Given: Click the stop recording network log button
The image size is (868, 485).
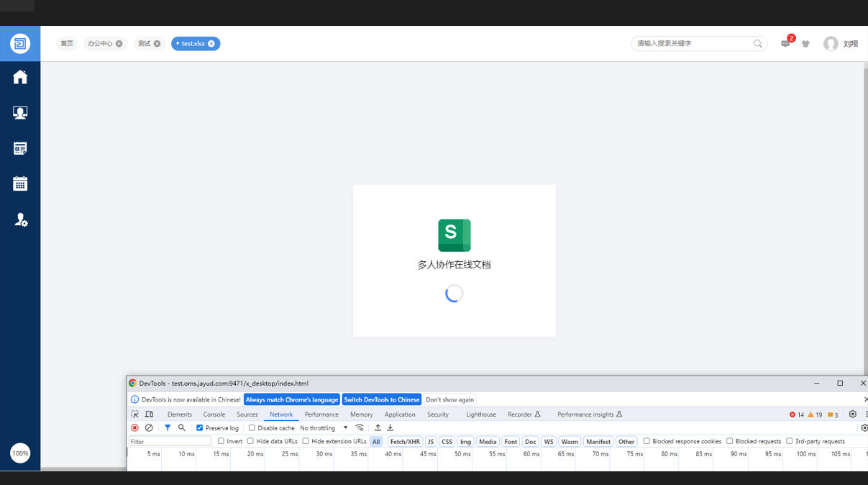Looking at the screenshot, I should [134, 427].
